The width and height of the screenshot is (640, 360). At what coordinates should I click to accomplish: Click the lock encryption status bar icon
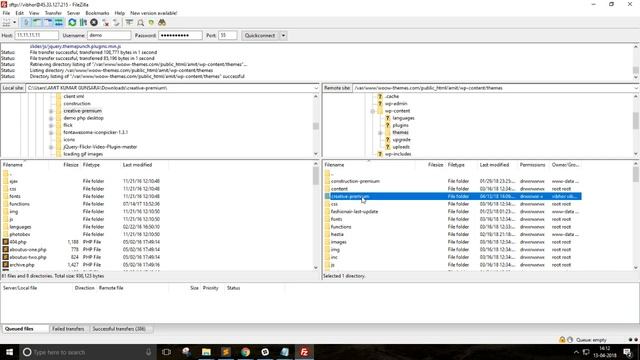coord(562,340)
